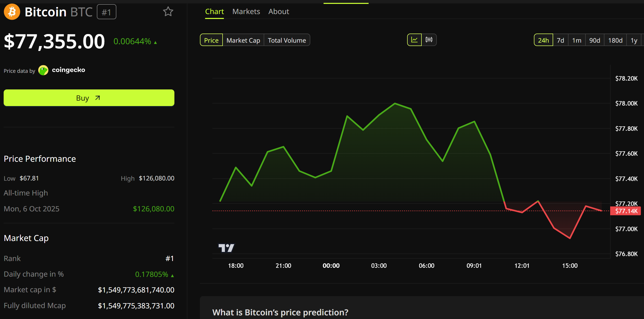Click the All-time High label
This screenshot has height=319, width=644.
pyautogui.click(x=26, y=193)
